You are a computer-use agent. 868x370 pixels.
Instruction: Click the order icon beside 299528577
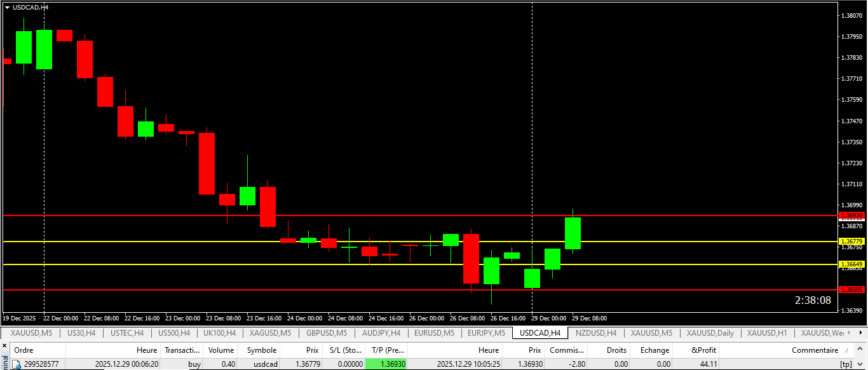click(17, 364)
